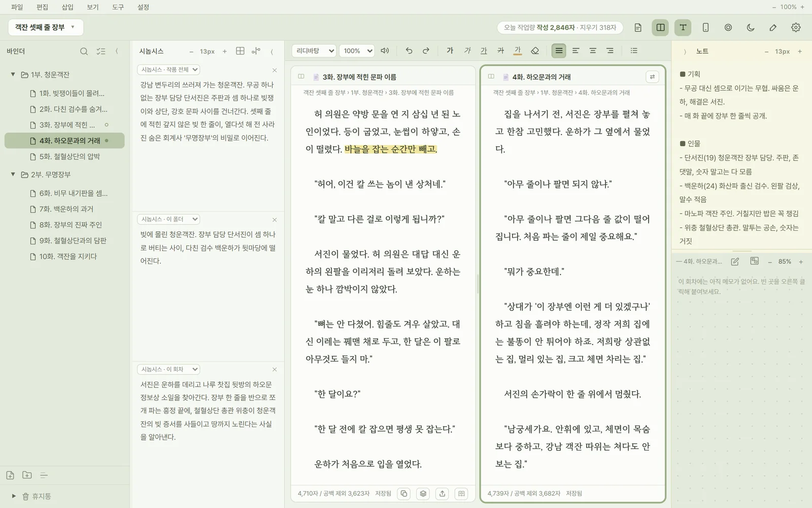Apply bold 가 formatting
The width and height of the screenshot is (812, 508).
pyautogui.click(x=450, y=51)
